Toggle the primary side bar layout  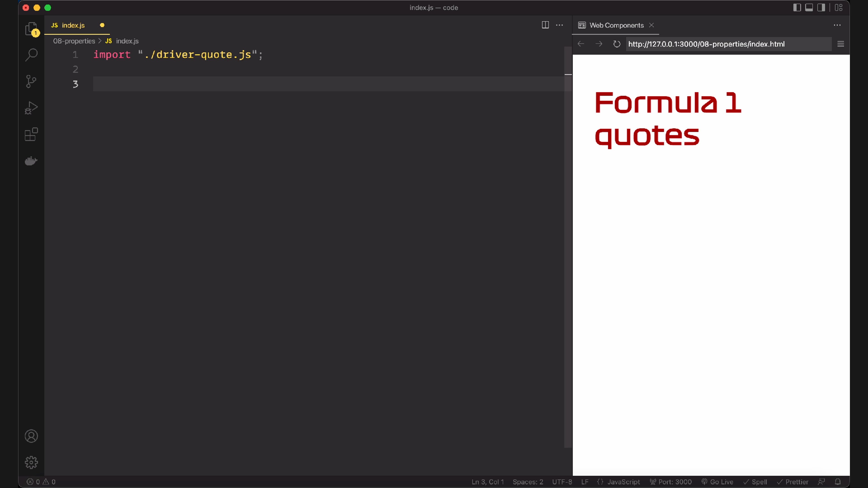pos(797,7)
